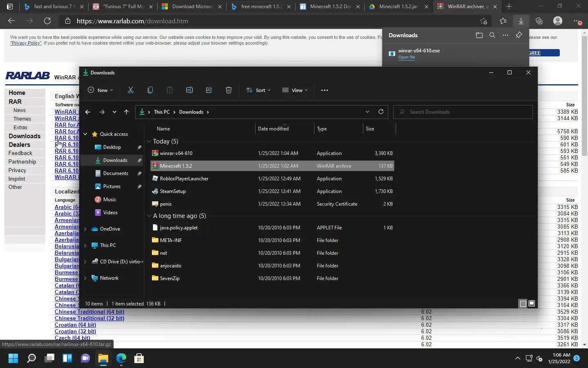Expand Network in navigation pane
This screenshot has height=368, width=588.
click(85, 278)
